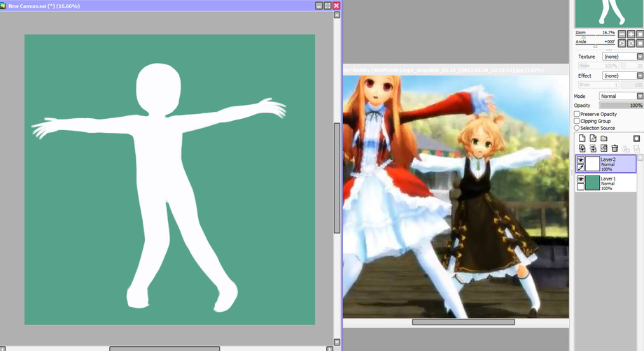Hide Layer2 using its eye icon

click(581, 160)
